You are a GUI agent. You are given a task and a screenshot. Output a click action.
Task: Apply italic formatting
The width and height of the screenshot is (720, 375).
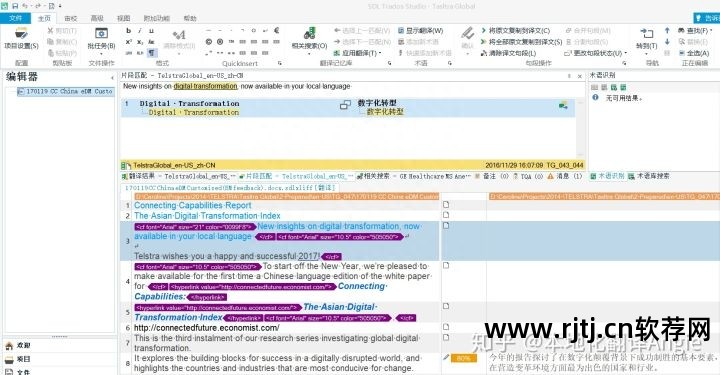pos(140,31)
